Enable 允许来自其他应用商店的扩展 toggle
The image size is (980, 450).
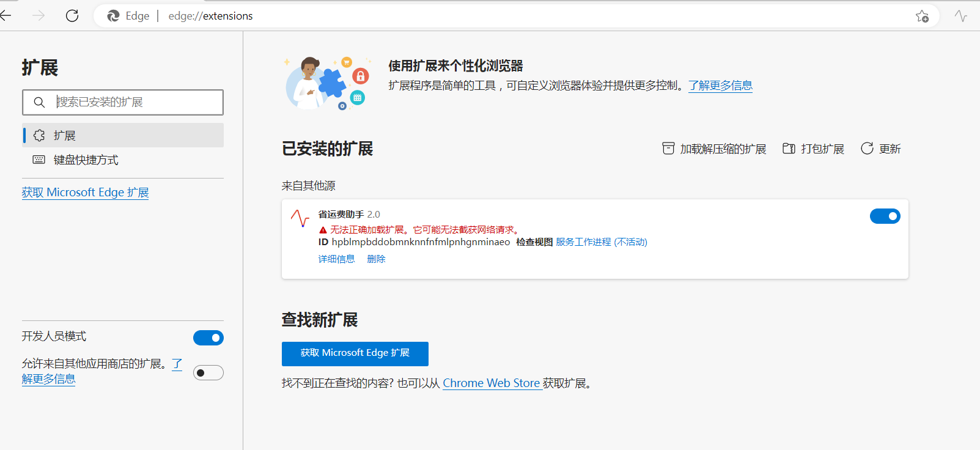[x=208, y=372]
